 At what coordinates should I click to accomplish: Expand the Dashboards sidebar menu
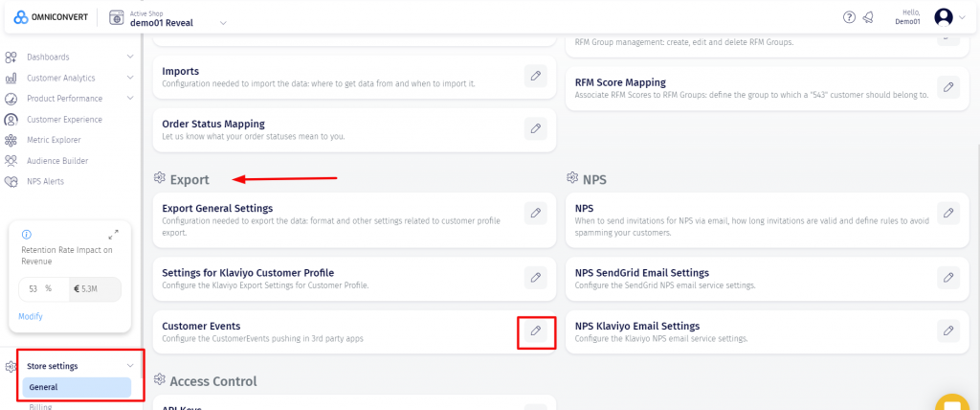point(130,57)
